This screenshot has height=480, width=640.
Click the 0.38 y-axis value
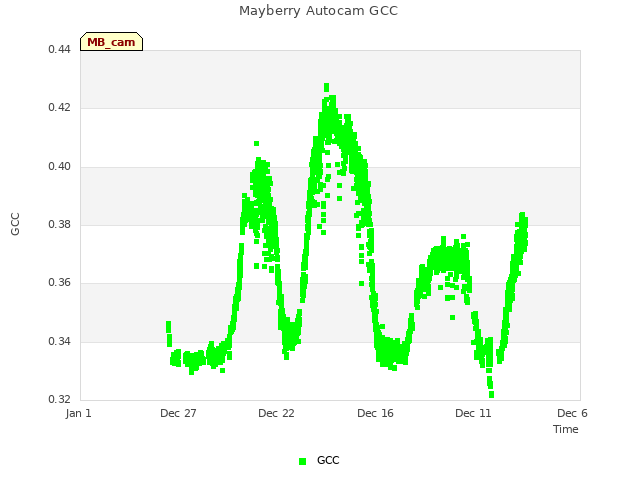(60, 224)
